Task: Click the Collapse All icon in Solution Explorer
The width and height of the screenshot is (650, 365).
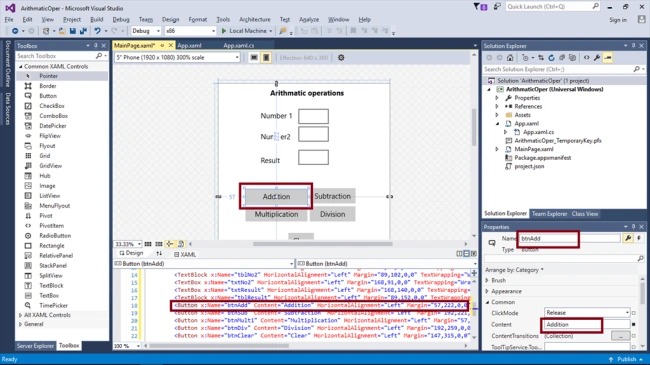Action: pyautogui.click(x=562, y=58)
